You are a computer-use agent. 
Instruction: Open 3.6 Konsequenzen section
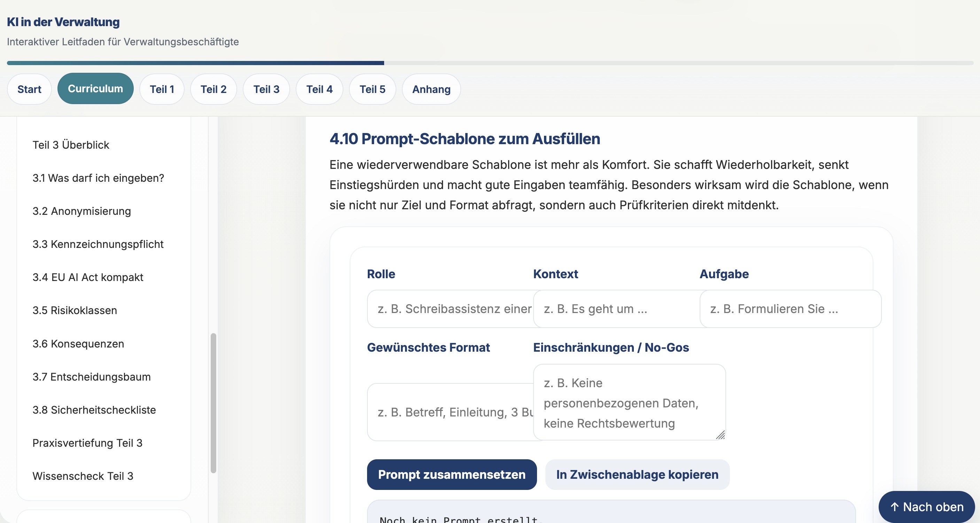point(78,344)
